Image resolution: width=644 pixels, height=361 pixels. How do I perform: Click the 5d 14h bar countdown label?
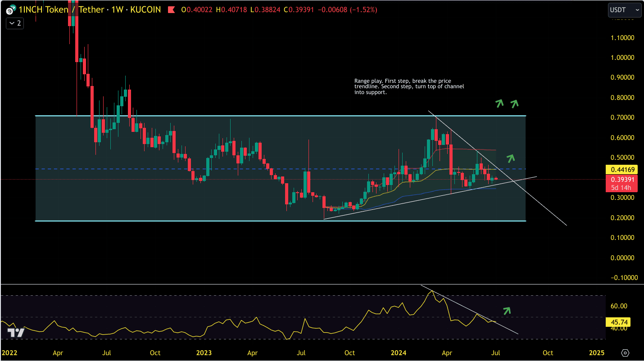pos(621,188)
